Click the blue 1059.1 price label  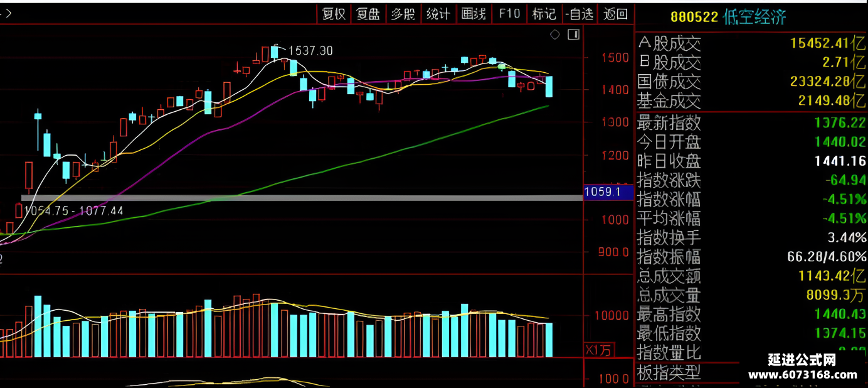pos(601,191)
